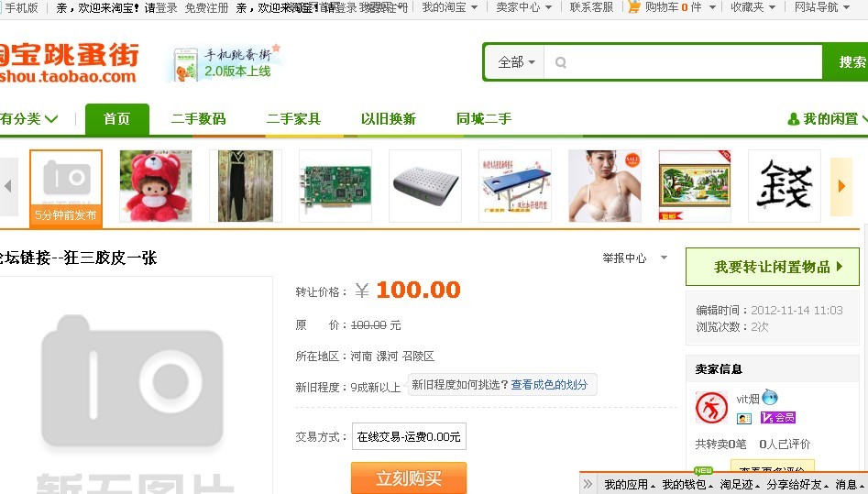
Task: Click the previous arrow on thumbnail carousel
Action: click(x=8, y=186)
